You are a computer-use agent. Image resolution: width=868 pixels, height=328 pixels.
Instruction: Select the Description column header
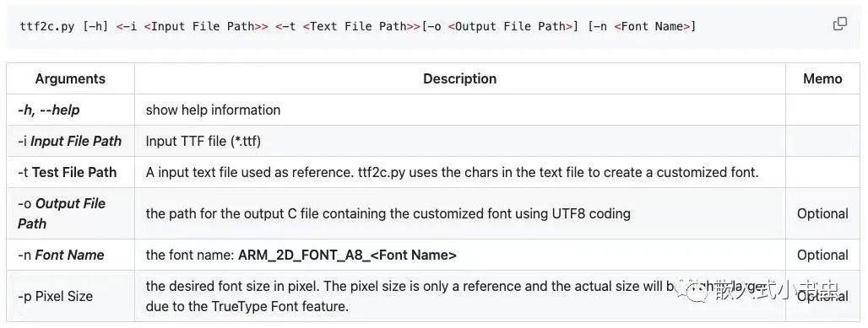(459, 78)
